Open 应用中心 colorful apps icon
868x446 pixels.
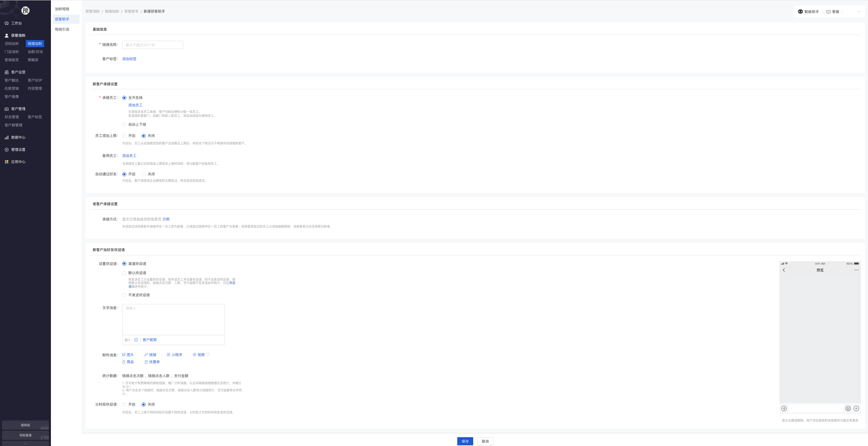(x=6, y=162)
